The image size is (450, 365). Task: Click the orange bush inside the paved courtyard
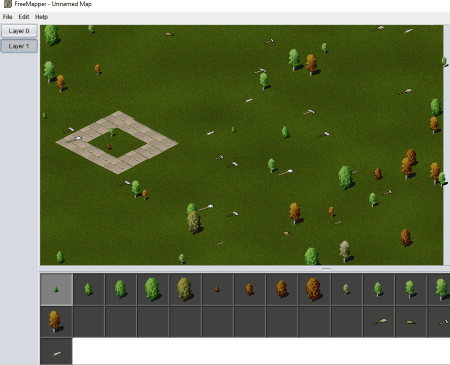109,146
